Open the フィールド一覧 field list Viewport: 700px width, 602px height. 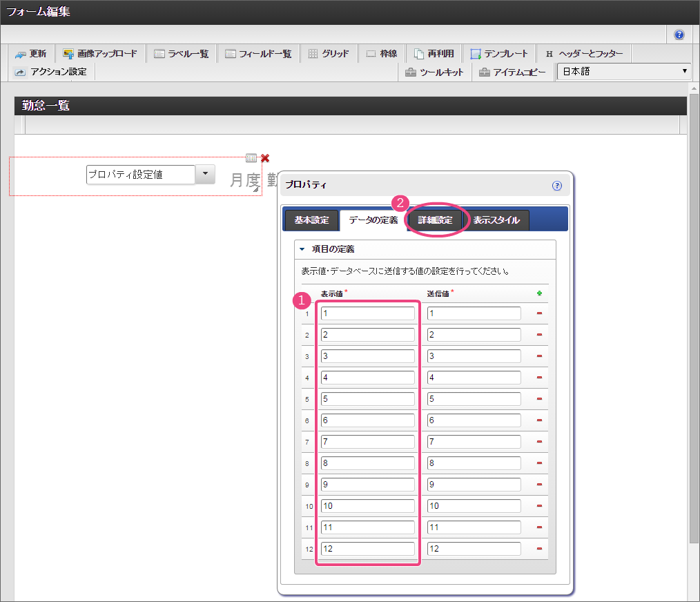point(259,54)
